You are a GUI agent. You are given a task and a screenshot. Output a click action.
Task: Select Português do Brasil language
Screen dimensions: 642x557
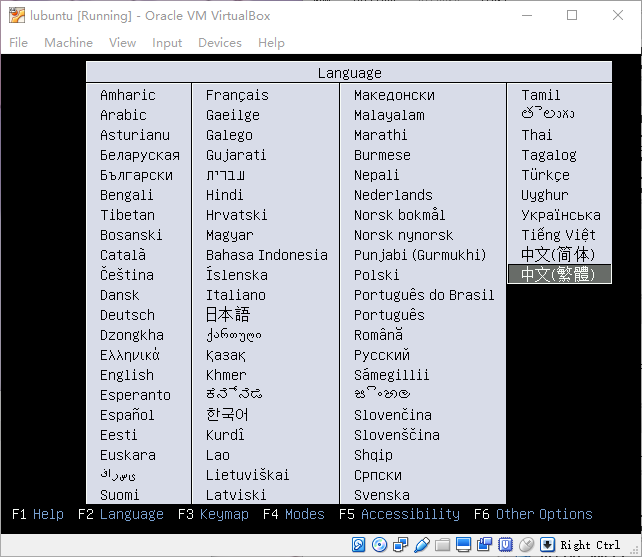424,295
